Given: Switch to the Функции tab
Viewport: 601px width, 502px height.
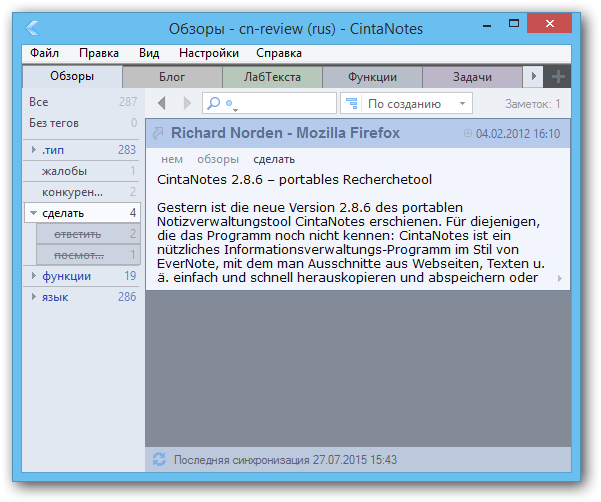Looking at the screenshot, I should point(372,77).
